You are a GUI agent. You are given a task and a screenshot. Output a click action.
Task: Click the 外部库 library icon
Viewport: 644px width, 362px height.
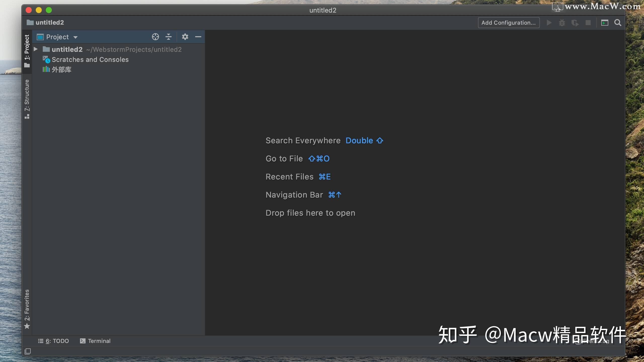click(46, 69)
